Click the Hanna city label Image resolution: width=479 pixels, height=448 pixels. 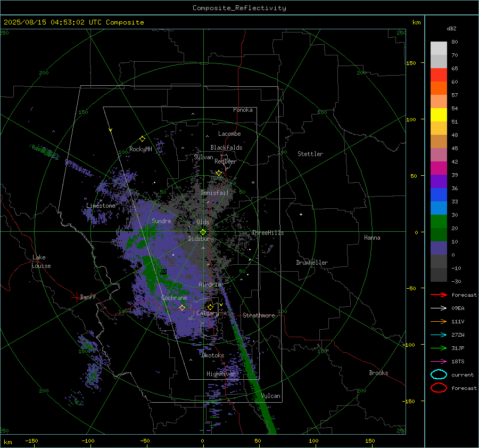tap(372, 238)
